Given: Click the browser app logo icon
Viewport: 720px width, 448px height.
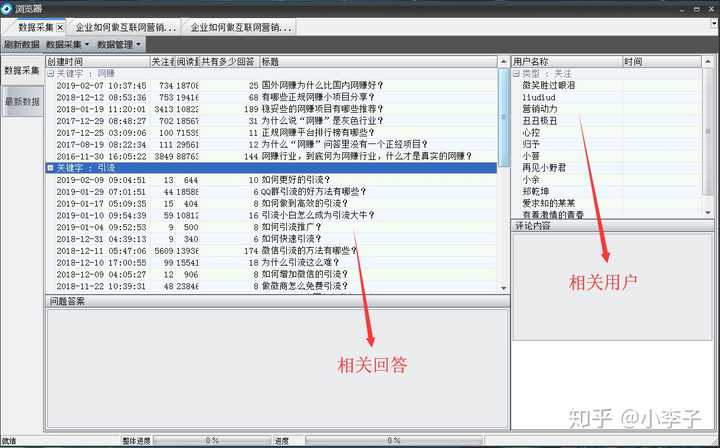Looking at the screenshot, I should pos(6,8).
